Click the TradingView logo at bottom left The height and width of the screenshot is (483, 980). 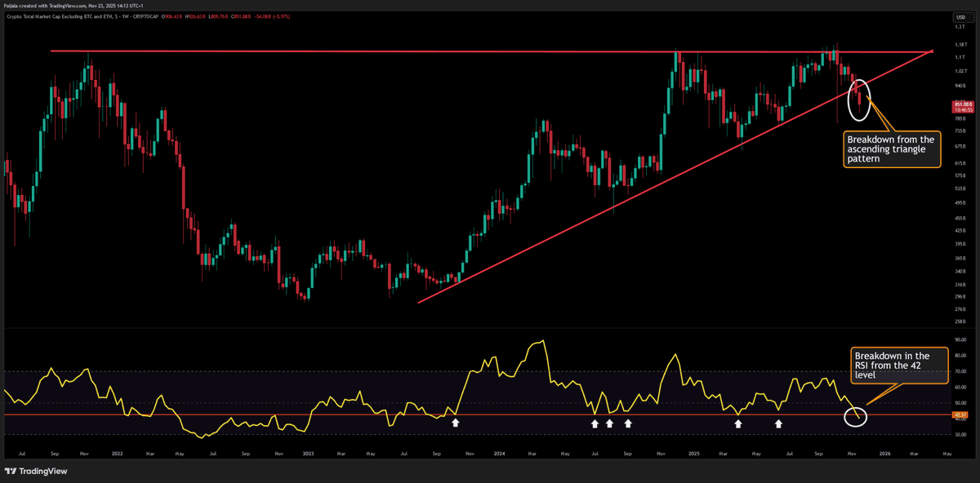(35, 471)
